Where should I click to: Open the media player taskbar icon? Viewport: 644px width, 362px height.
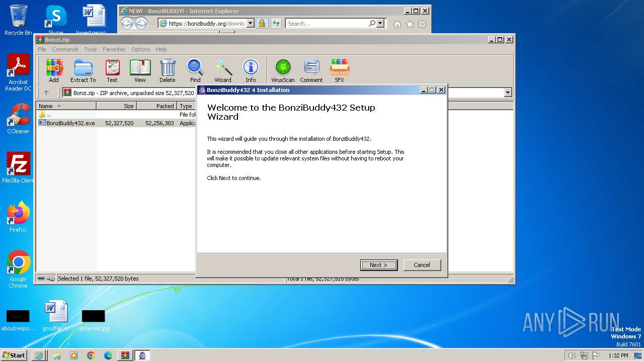click(73, 355)
